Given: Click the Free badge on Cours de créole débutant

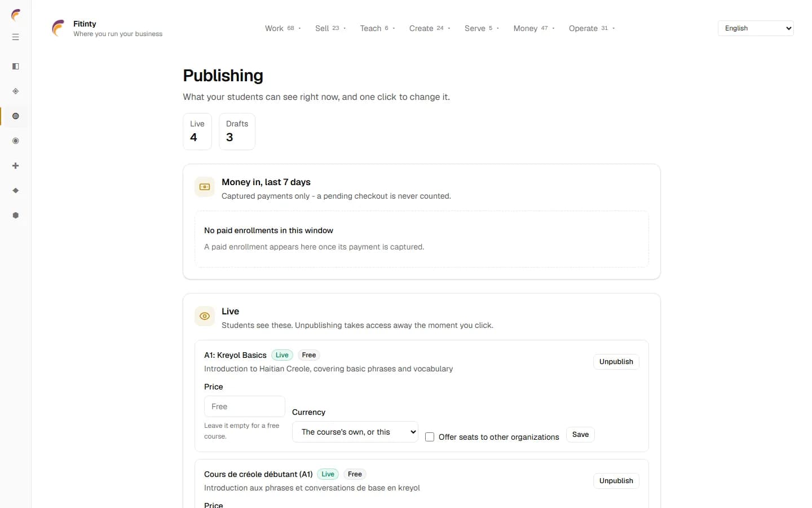Looking at the screenshot, I should pyautogui.click(x=355, y=474).
